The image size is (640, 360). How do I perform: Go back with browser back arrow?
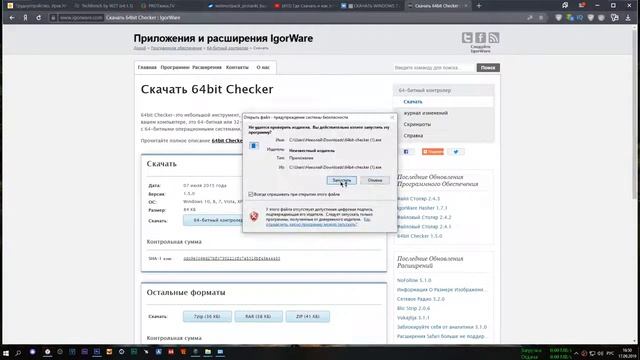click(x=12, y=18)
